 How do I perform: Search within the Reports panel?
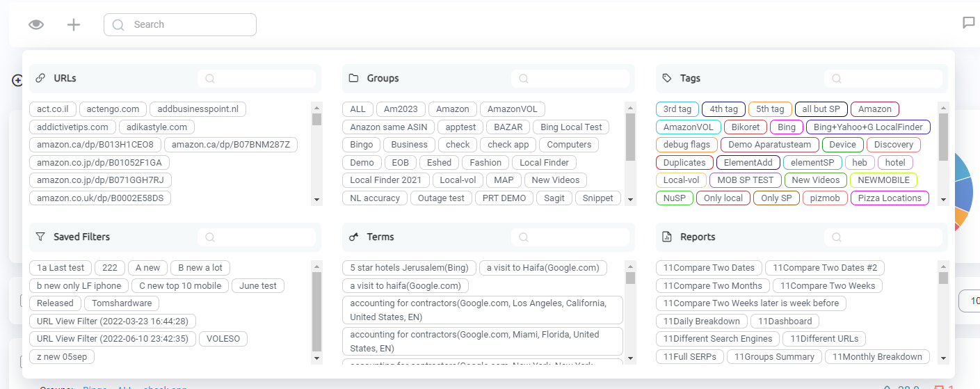883,237
